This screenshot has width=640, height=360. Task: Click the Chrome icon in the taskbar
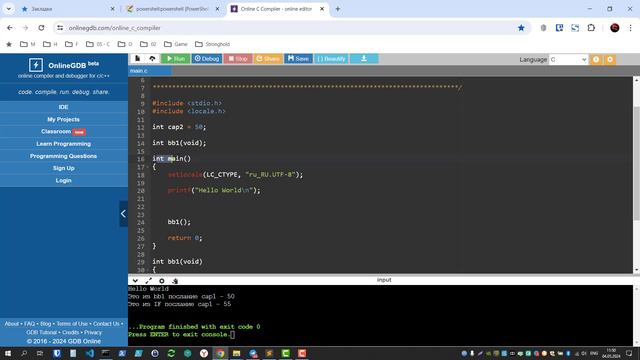coord(220,353)
